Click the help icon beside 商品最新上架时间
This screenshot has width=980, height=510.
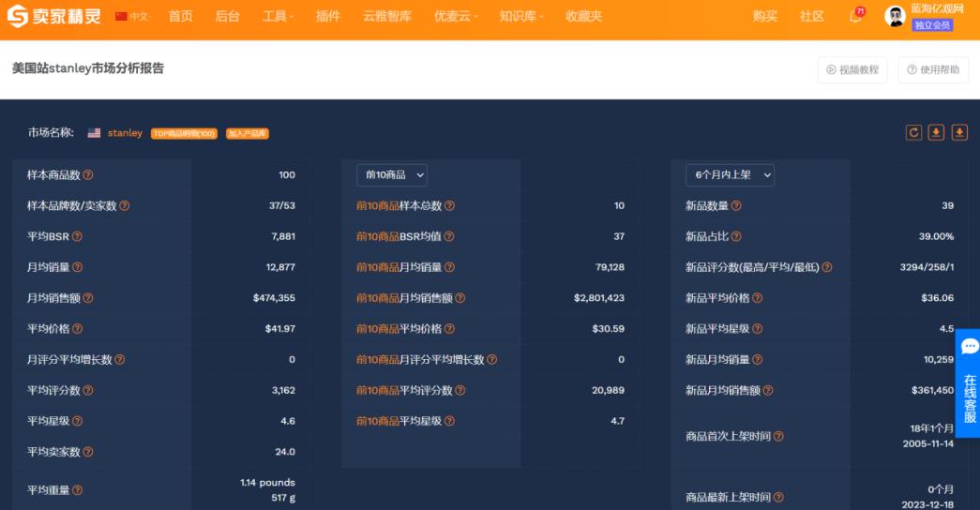778,498
